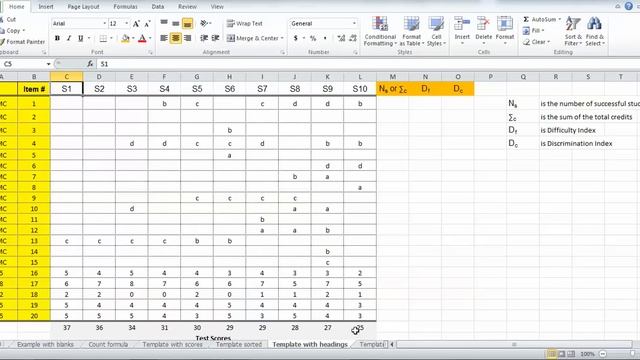The height and width of the screenshot is (360, 640).
Task: Center text horizontally
Action: click(176, 38)
